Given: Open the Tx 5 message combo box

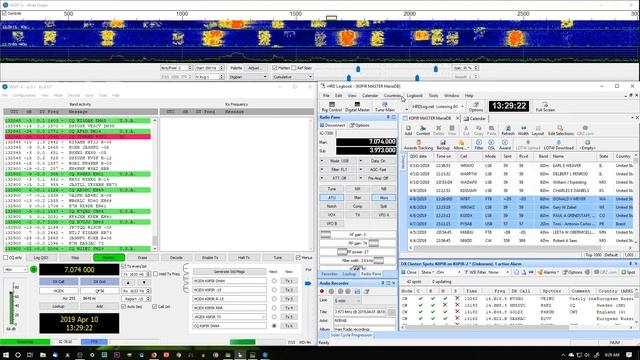Looking at the screenshot, I should 229,317.
